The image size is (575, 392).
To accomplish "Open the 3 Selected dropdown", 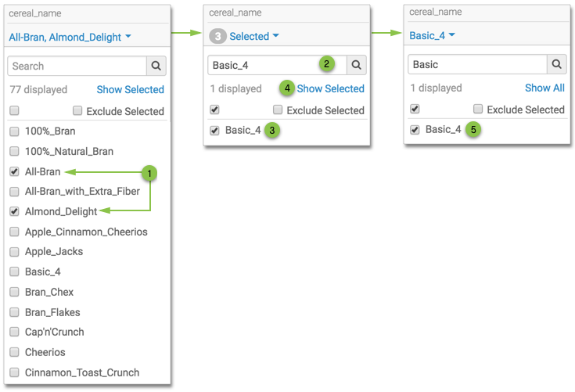I will [253, 37].
